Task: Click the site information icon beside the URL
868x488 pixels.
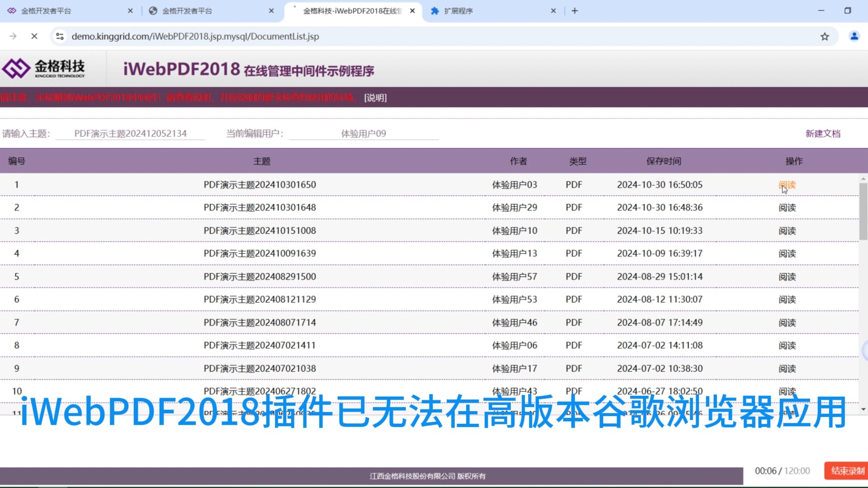Action: [x=60, y=36]
